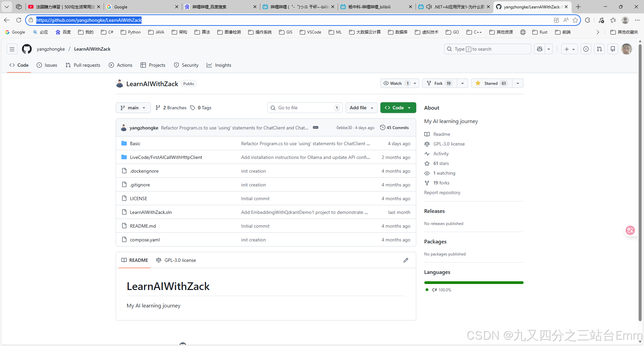Select the GPL-3.0 license tab in README panel
Screen dimensions: 644x346
[x=176, y=260]
